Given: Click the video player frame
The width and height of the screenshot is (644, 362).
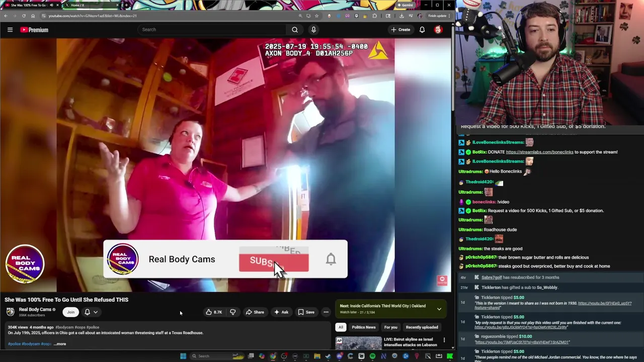Looking at the screenshot, I should tap(225, 165).
